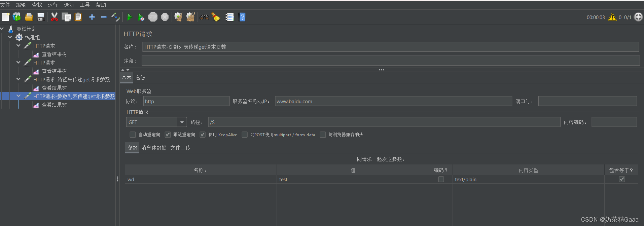Select HTTP请求-路径来传递get请求参数 tree item
Image resolution: width=644 pixels, height=226 pixels.
[x=72, y=79]
